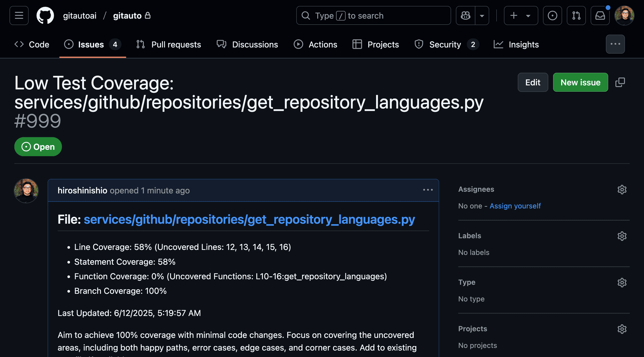This screenshot has height=357, width=644.
Task: Open your pull requests icon in header
Action: (x=576, y=15)
